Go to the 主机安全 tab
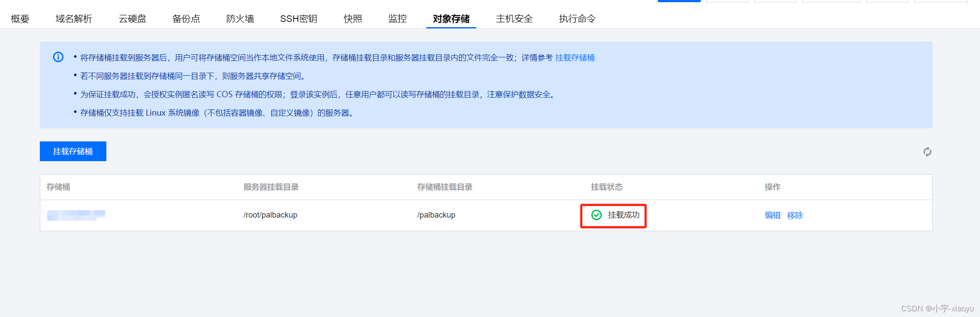980x317 pixels. click(x=514, y=19)
